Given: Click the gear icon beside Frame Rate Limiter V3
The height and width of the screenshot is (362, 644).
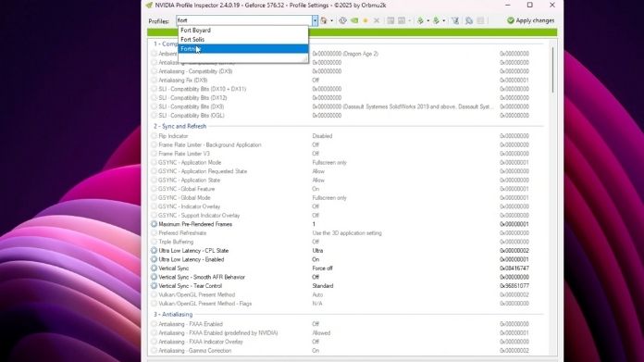Looking at the screenshot, I should 154,154.
